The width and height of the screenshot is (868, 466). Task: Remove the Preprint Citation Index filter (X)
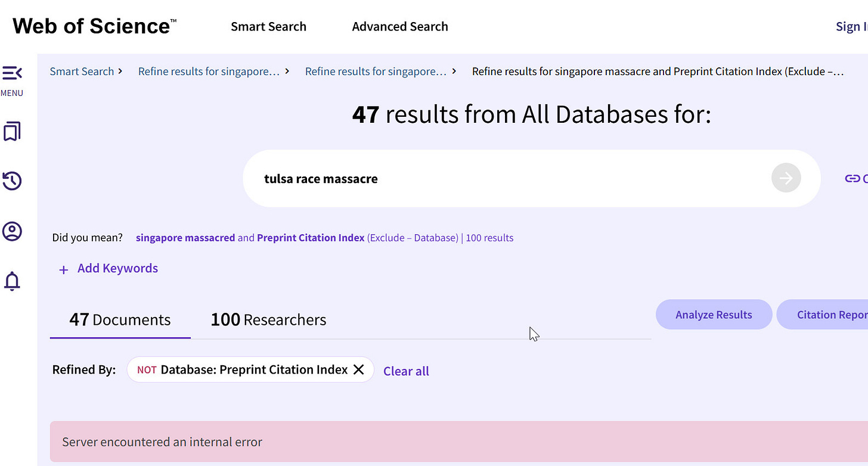click(x=358, y=369)
